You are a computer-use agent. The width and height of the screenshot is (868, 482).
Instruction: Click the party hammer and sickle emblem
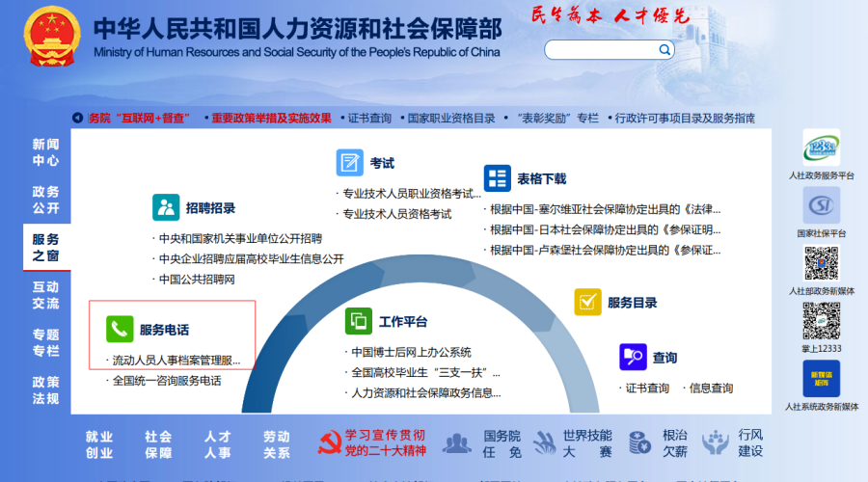coord(330,443)
